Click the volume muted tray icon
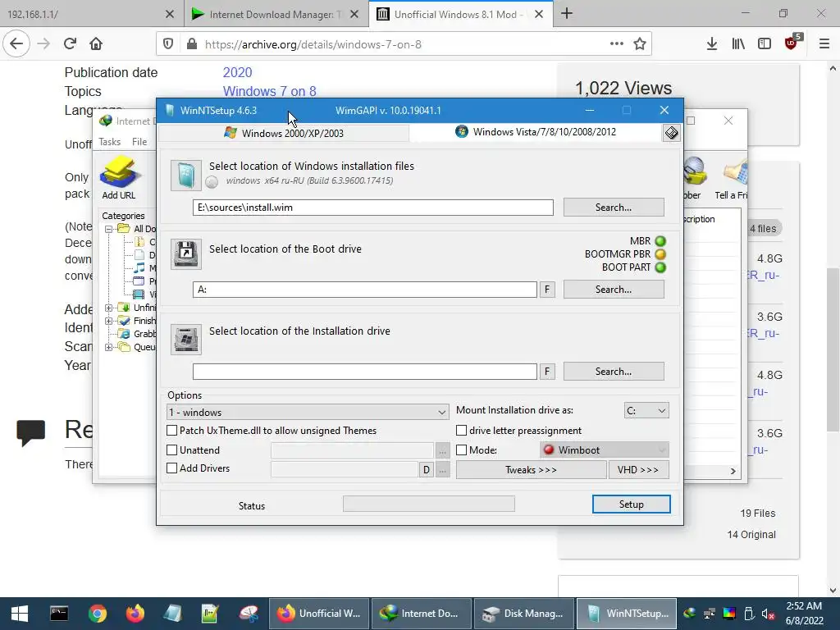The width and height of the screenshot is (840, 630). [x=769, y=614]
